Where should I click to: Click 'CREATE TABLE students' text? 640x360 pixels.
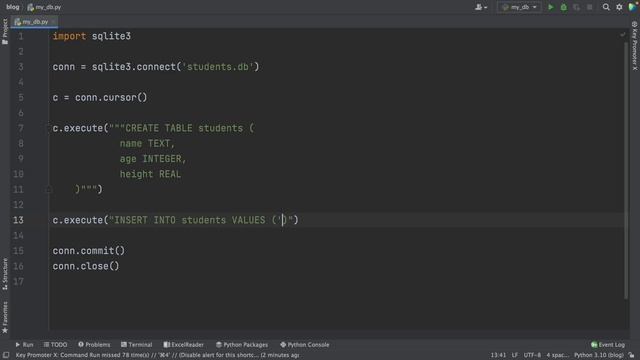(x=184, y=128)
